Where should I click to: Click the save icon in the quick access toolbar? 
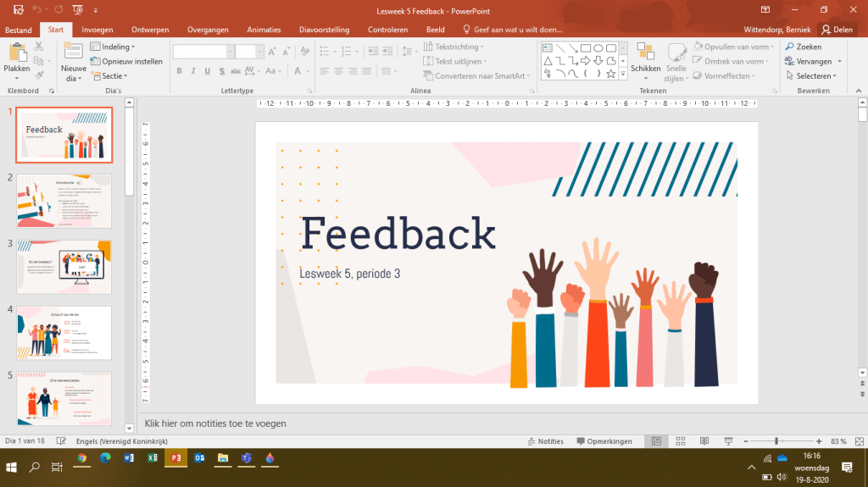coord(14,9)
